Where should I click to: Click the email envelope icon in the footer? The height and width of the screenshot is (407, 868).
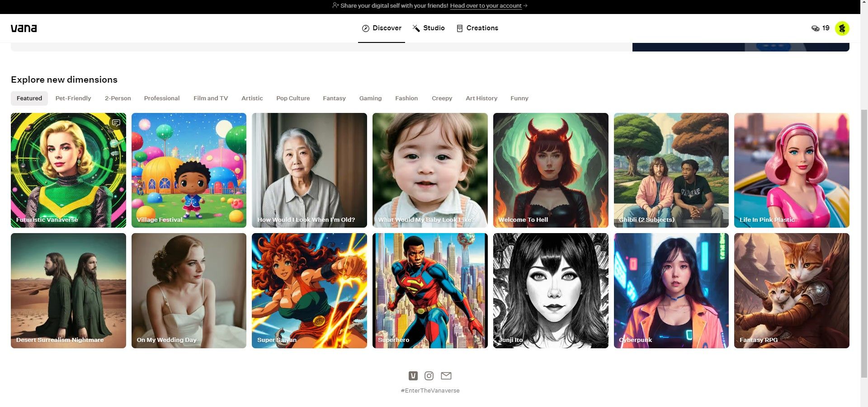click(446, 375)
